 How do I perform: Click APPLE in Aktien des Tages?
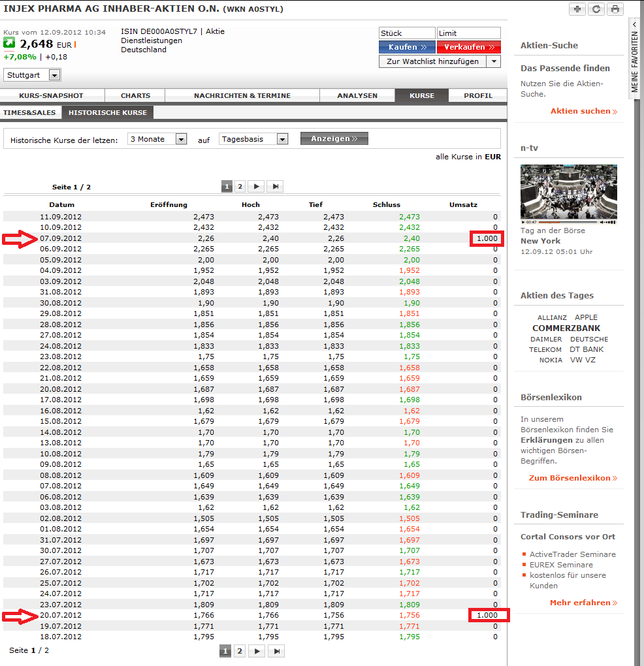point(586,317)
